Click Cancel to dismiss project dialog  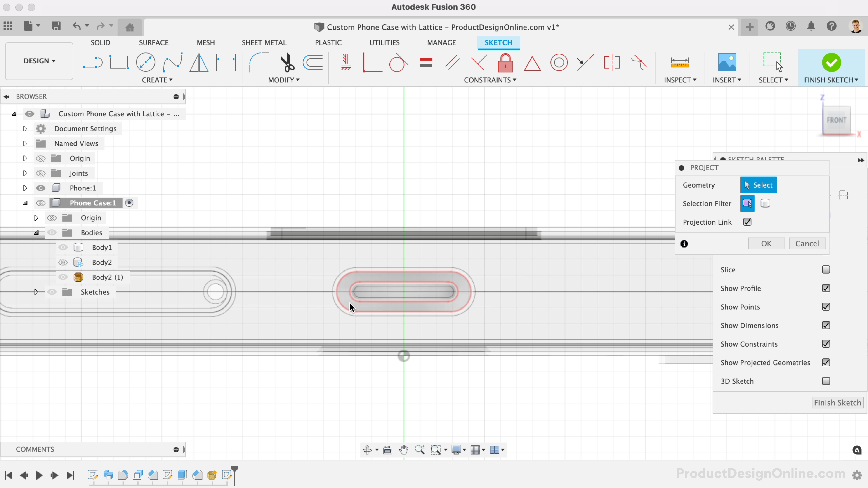click(x=807, y=243)
